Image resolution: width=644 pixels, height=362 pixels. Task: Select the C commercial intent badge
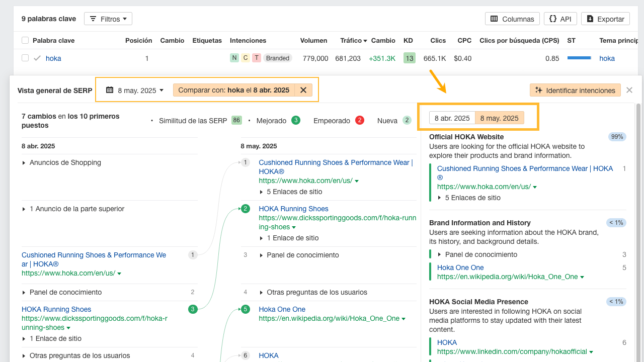tap(246, 58)
